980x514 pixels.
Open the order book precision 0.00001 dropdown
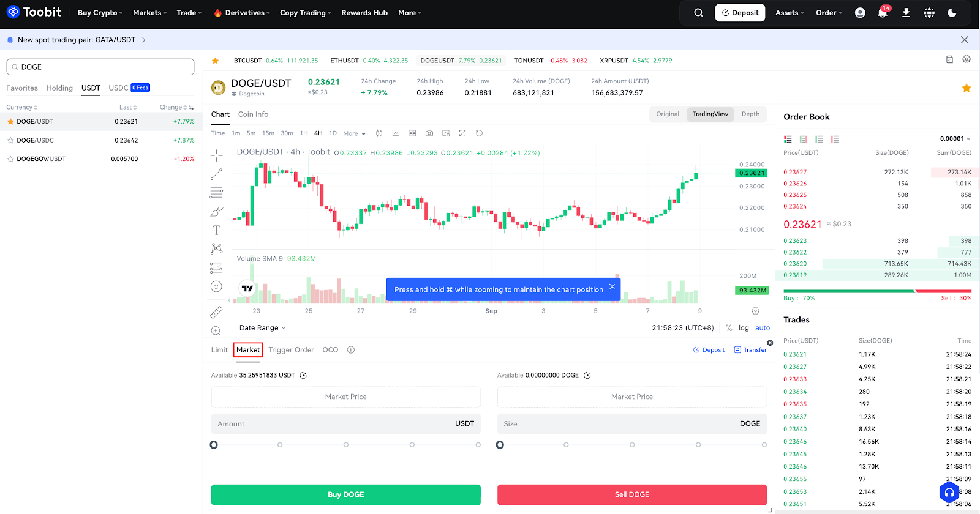956,139
